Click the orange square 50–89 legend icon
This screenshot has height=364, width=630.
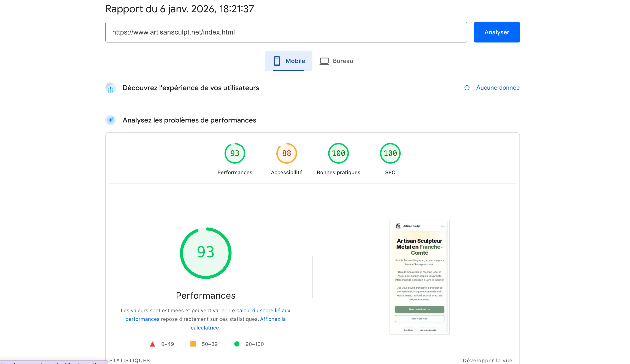coord(193,344)
